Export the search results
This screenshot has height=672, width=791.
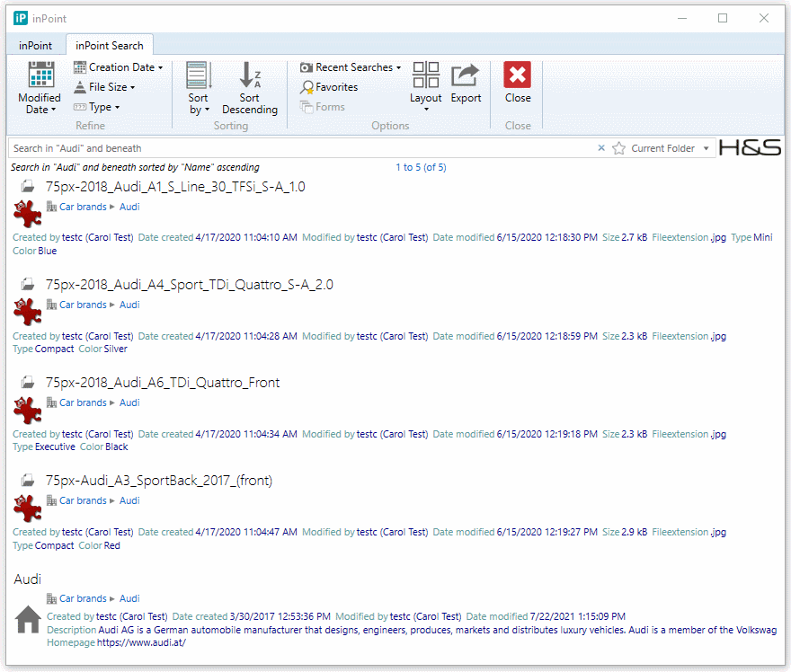(466, 84)
